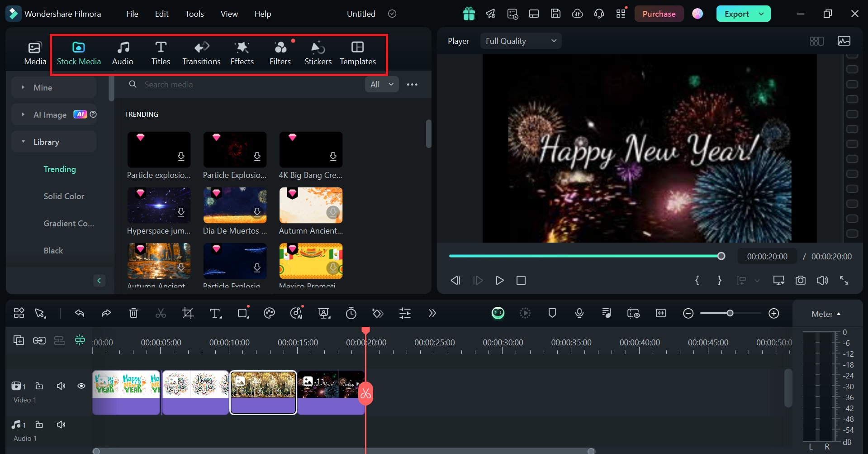Click the add text tool icon
868x454 pixels.
(x=215, y=313)
